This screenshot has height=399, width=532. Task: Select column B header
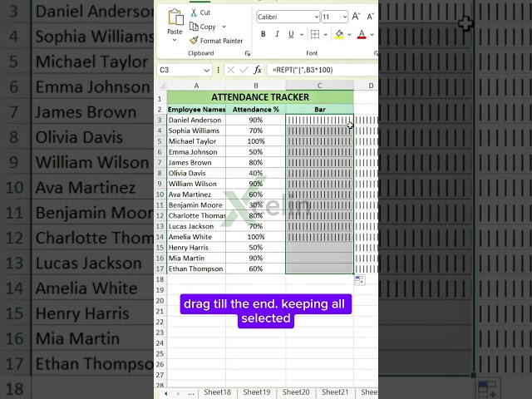[x=256, y=86]
